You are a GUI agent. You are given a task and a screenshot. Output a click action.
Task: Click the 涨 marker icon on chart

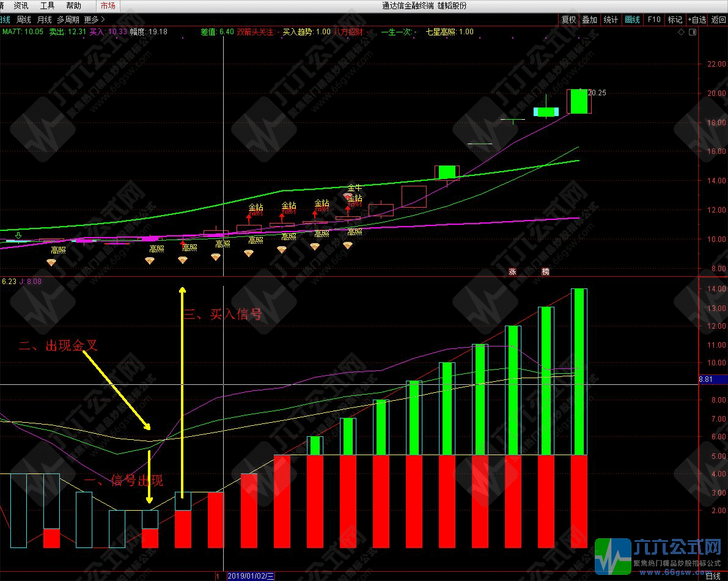(513, 271)
